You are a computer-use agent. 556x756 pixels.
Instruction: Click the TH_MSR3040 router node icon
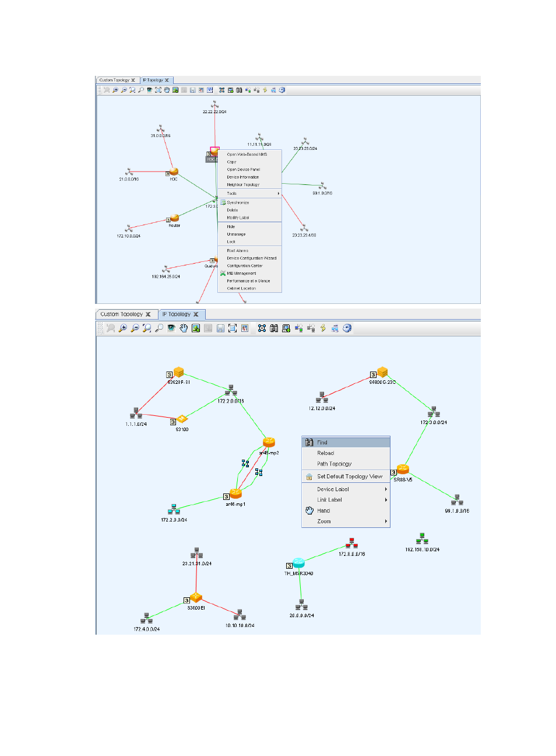pyautogui.click(x=298, y=563)
